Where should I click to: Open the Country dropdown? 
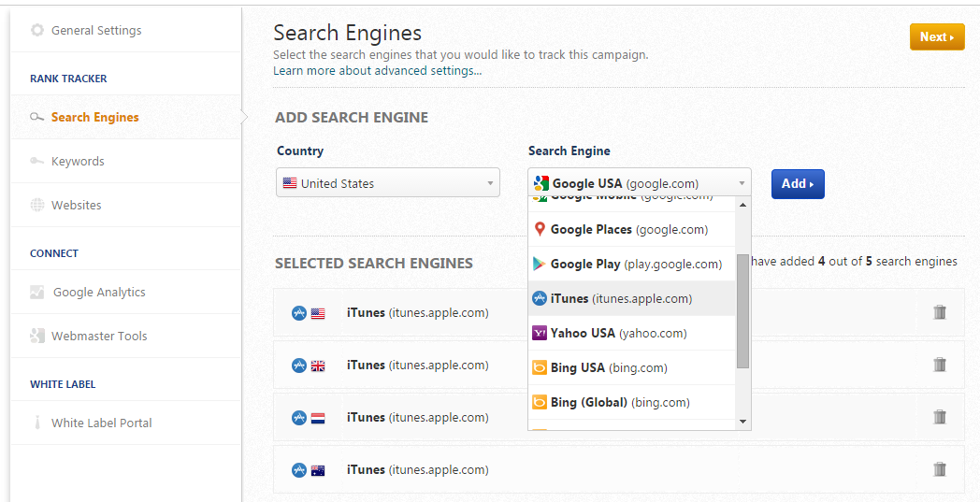(x=388, y=183)
